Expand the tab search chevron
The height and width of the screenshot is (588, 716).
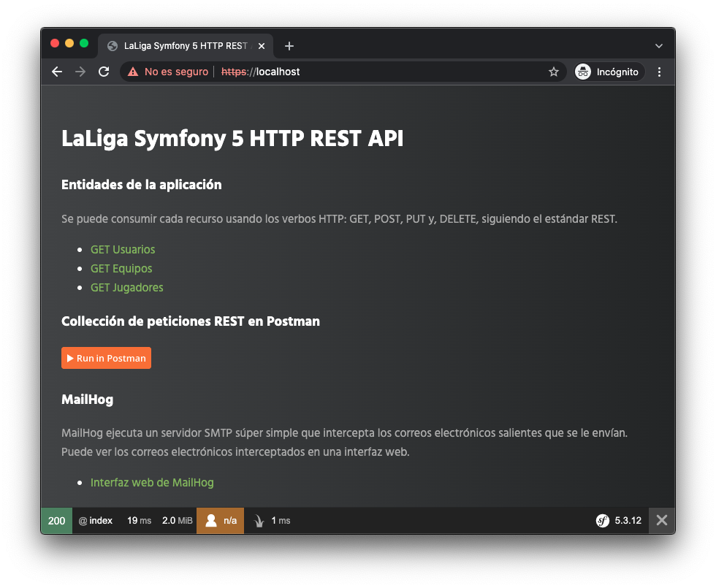(x=658, y=46)
